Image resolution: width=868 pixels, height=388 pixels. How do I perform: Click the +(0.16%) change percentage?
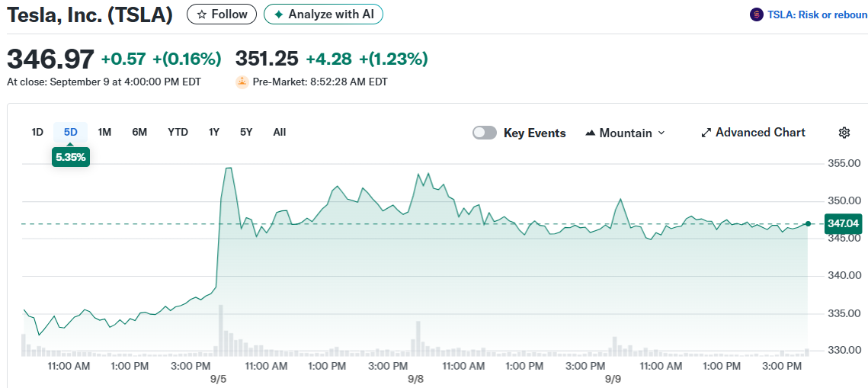[187, 59]
